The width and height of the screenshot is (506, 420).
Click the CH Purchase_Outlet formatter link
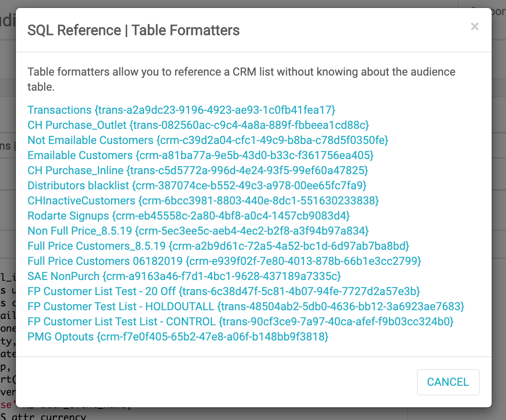pyautogui.click(x=198, y=125)
